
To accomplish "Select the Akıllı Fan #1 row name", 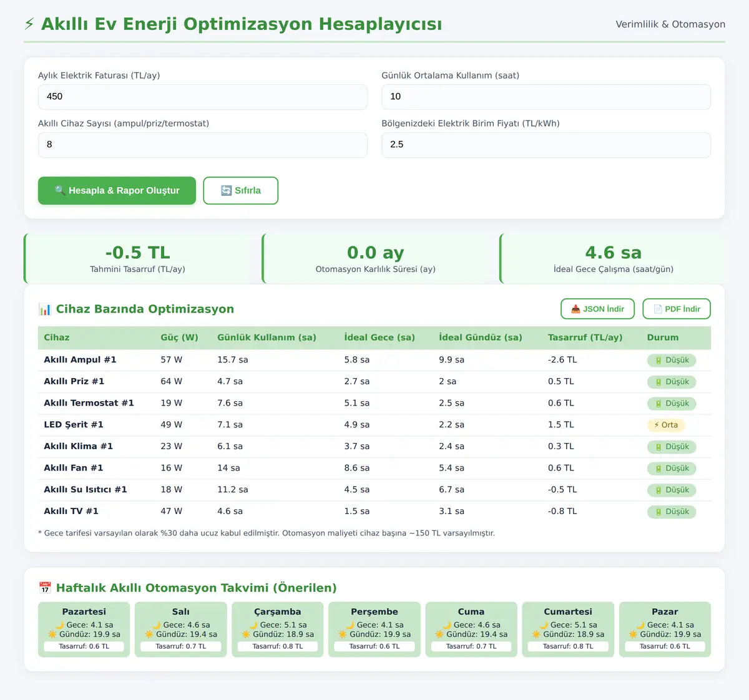I will [x=73, y=468].
